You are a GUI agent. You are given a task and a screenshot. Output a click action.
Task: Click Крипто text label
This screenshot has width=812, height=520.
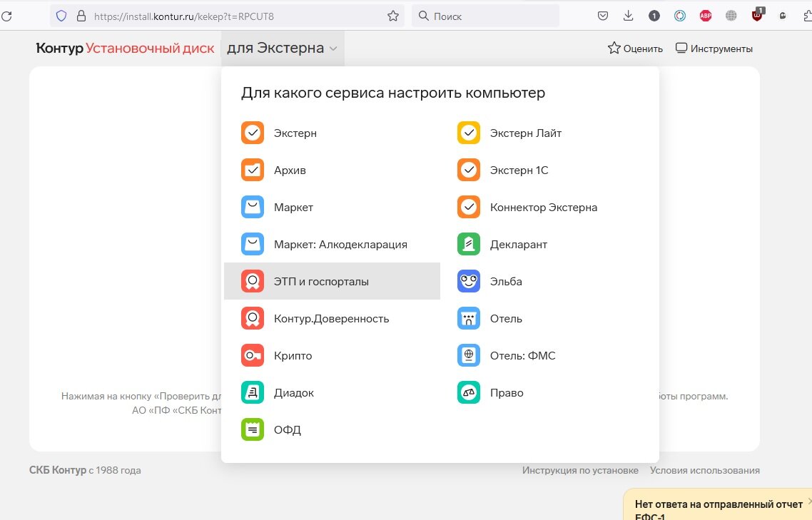pos(293,355)
